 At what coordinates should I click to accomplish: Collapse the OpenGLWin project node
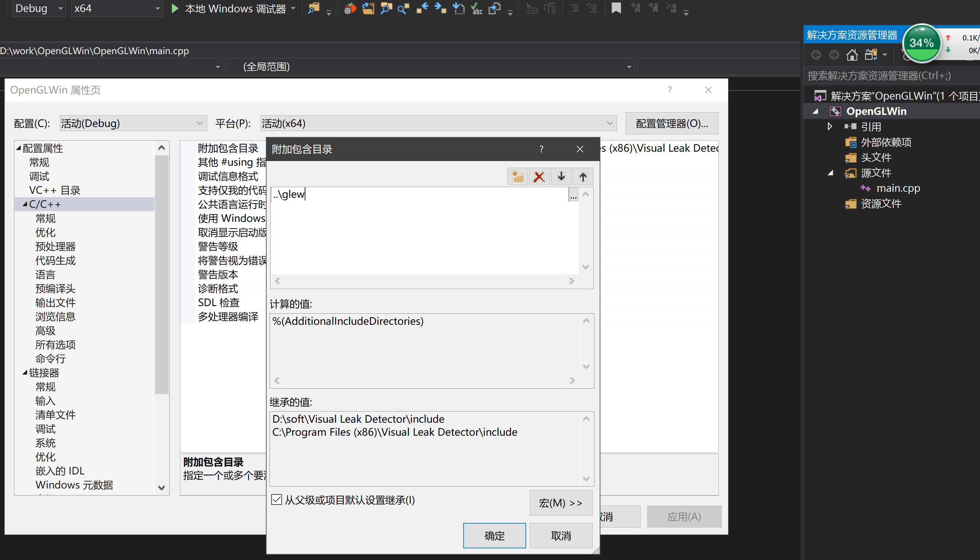click(x=815, y=111)
